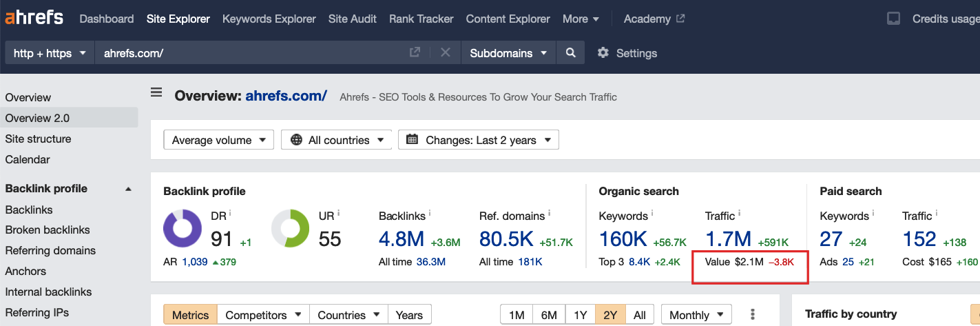Image resolution: width=980 pixels, height=326 pixels.
Task: Open the Top 3 8.4K keywords link
Action: [640, 262]
